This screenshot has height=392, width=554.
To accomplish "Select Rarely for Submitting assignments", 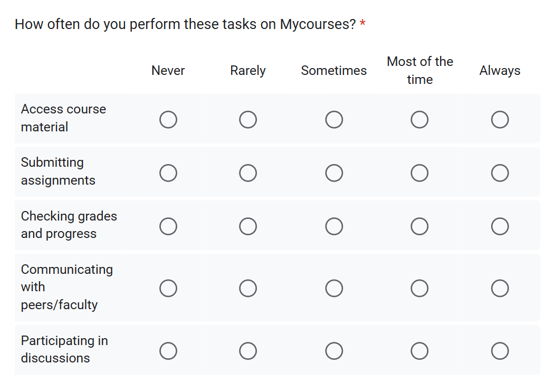I will [248, 173].
